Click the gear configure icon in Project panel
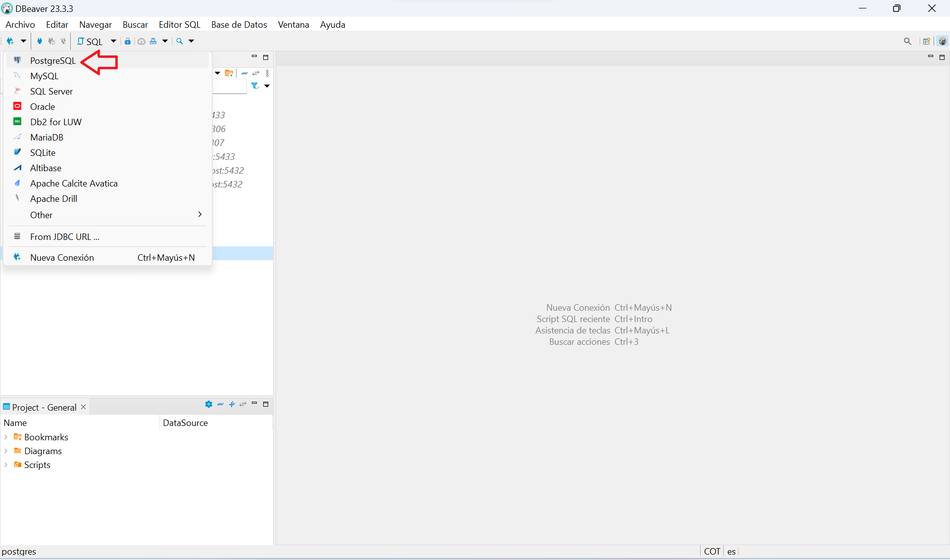The width and height of the screenshot is (950, 560). point(209,404)
